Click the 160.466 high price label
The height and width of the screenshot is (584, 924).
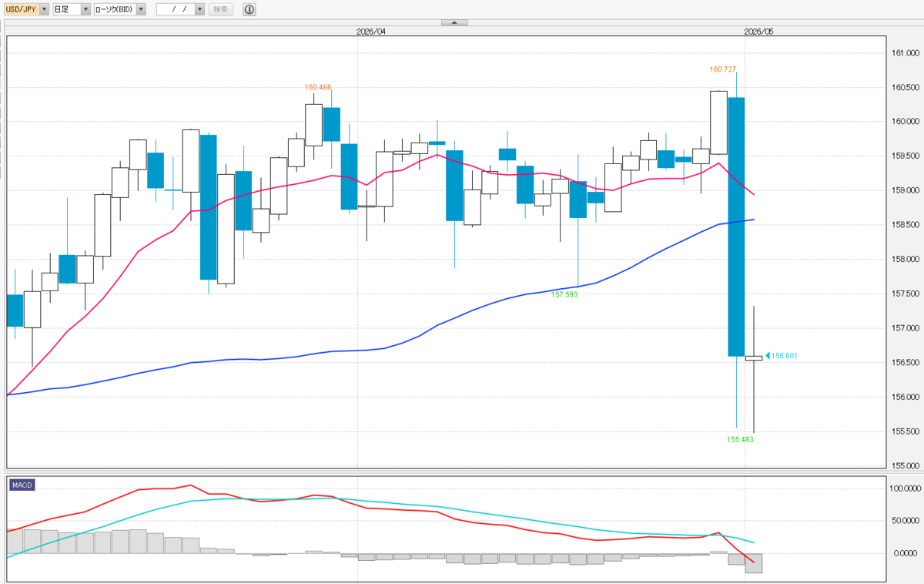[318, 87]
